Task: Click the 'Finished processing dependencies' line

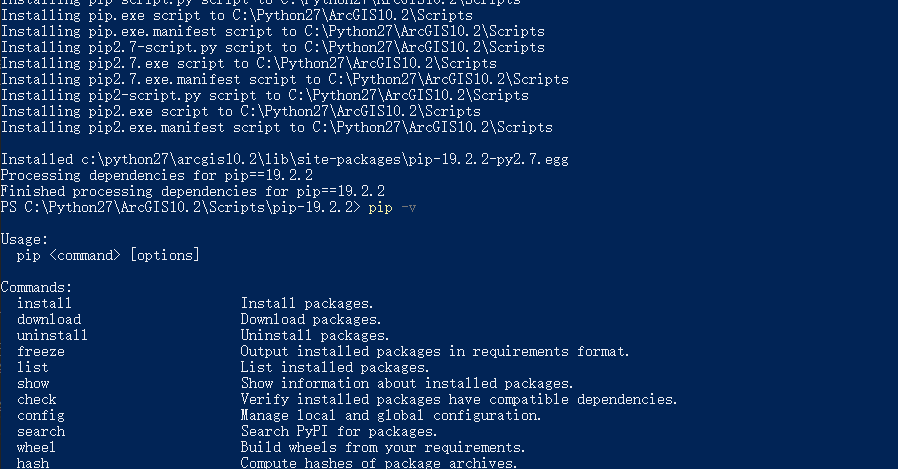Action: click(x=193, y=191)
